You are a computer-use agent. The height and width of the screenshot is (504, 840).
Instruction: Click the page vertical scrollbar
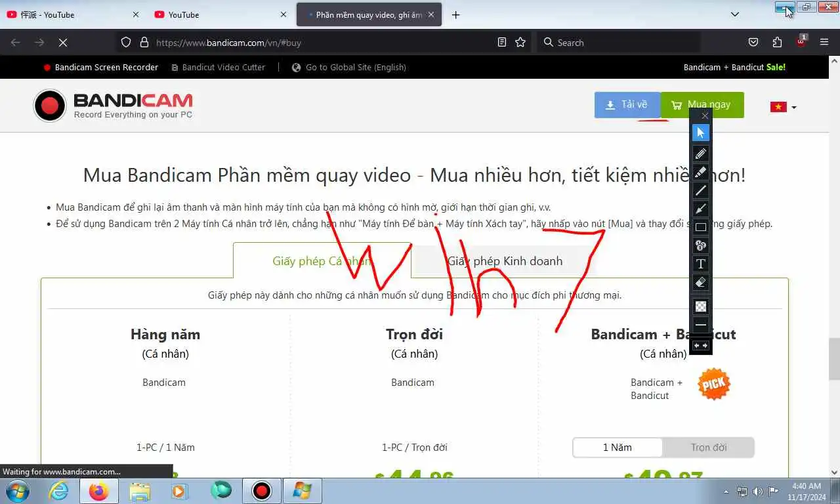pyautogui.click(x=834, y=359)
